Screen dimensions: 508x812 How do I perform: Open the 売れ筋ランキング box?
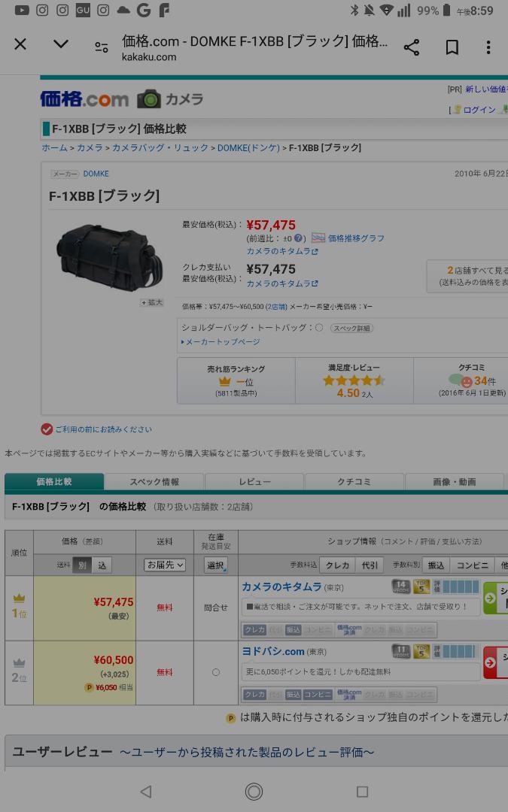pyautogui.click(x=236, y=380)
